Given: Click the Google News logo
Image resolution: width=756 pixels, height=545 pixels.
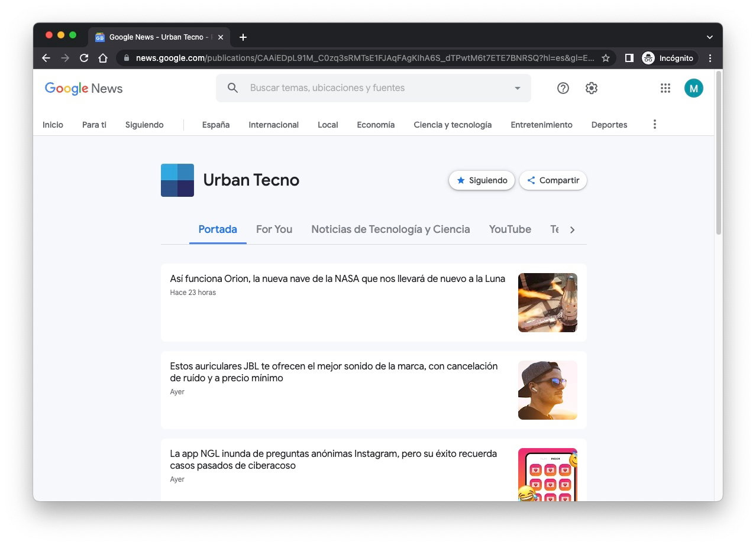Looking at the screenshot, I should coord(83,87).
